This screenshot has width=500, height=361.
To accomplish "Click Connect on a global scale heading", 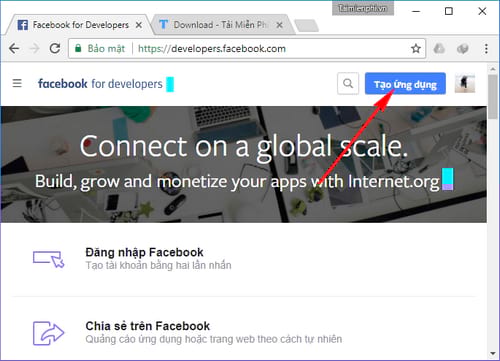I will tap(244, 147).
